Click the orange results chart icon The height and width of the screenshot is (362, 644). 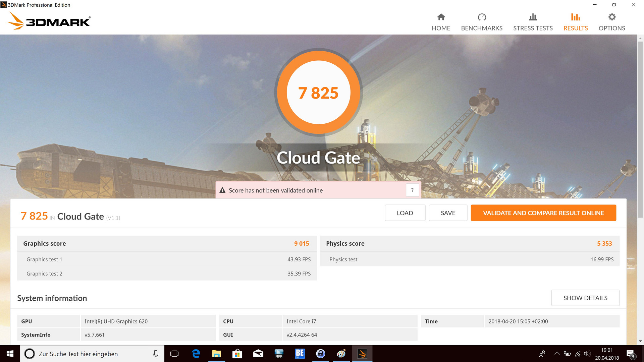(576, 17)
